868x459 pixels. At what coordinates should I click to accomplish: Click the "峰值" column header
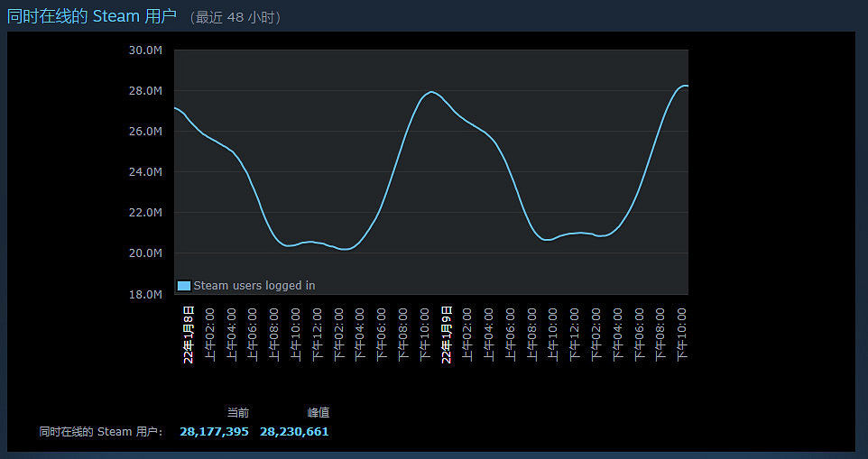click(319, 412)
